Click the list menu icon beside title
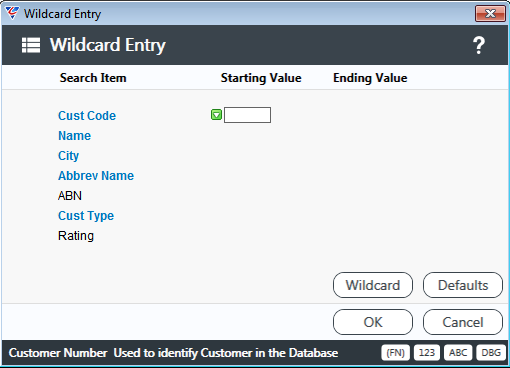 click(31, 45)
